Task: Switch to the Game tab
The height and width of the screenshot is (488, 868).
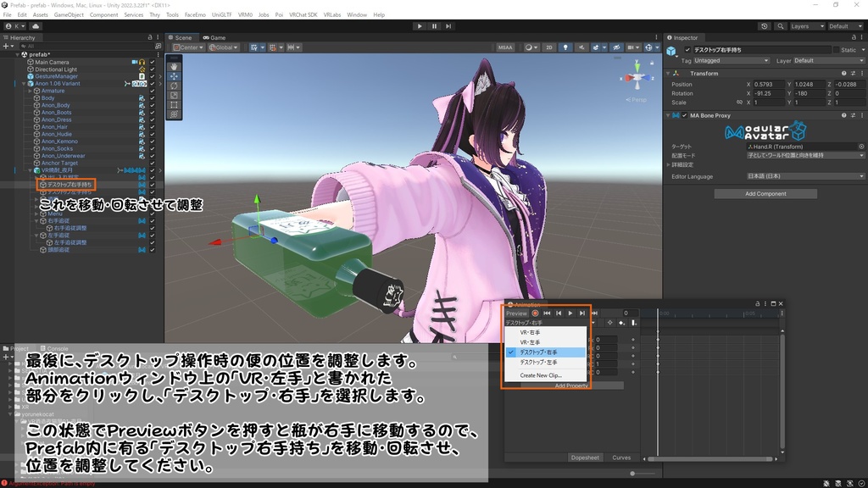Action: click(214, 37)
